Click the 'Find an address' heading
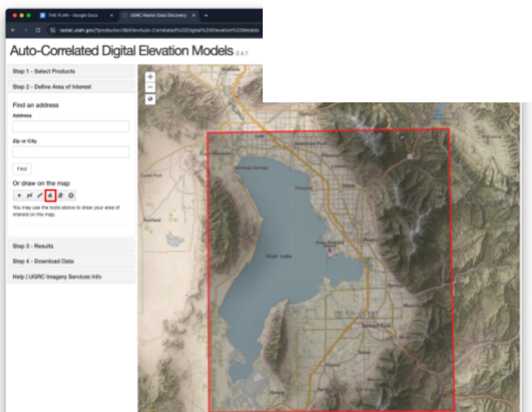The width and height of the screenshot is (532, 412). tap(35, 105)
